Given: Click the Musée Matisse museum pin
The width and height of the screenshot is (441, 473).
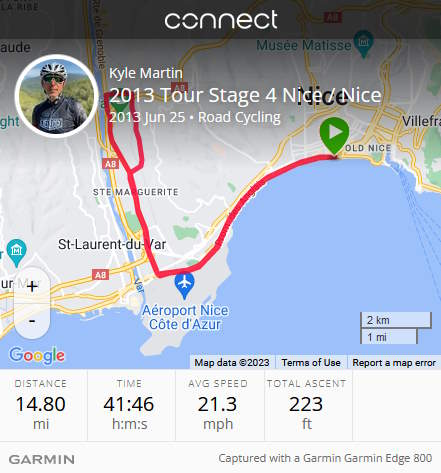Looking at the screenshot, I should coord(364,43).
